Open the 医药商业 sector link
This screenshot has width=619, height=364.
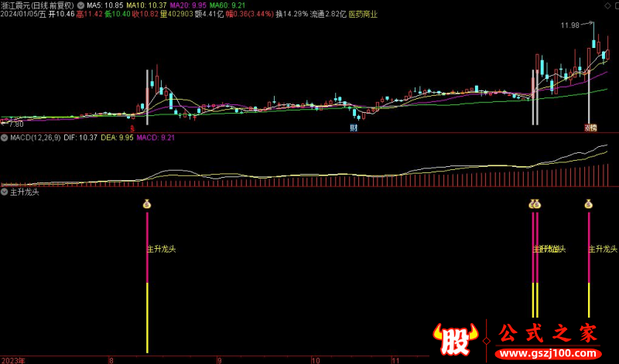point(363,14)
